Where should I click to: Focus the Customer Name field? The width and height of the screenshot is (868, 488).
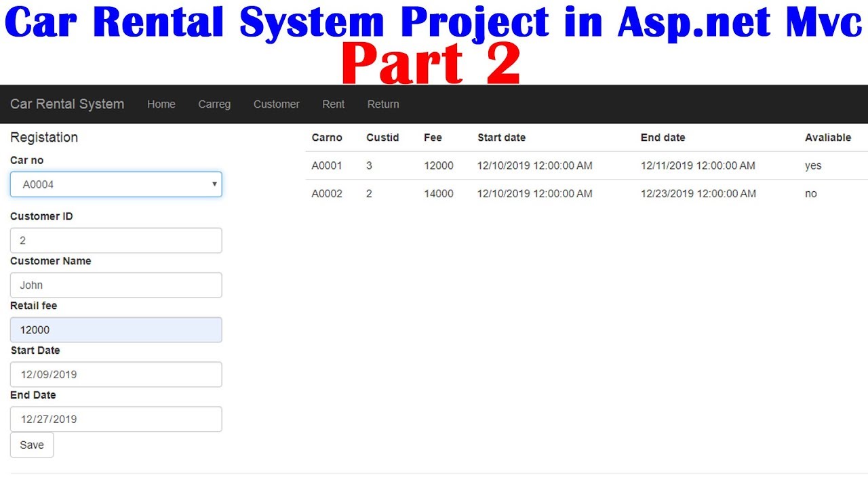(x=116, y=285)
